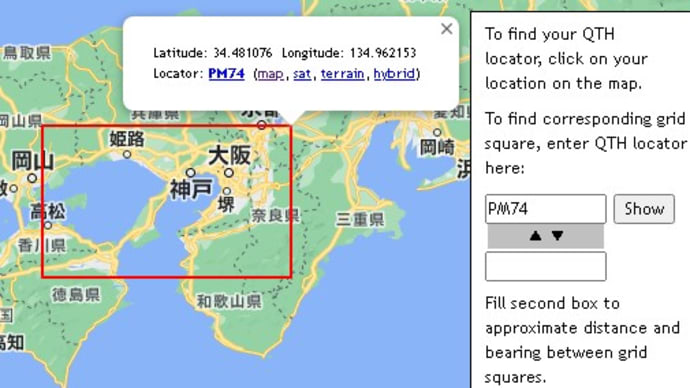Click the Longitude value 134.962153
Screen dimensions: 690x388
coord(383,53)
